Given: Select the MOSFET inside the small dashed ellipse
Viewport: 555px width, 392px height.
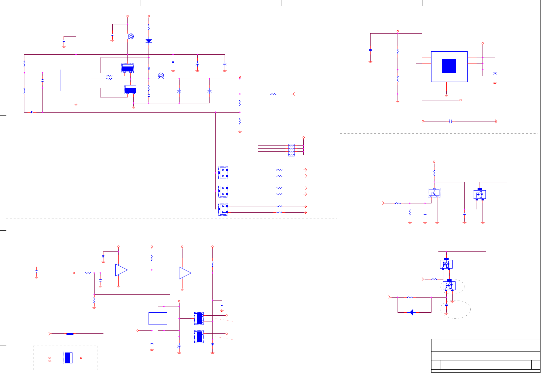Looking at the screenshot, I should (449, 285).
